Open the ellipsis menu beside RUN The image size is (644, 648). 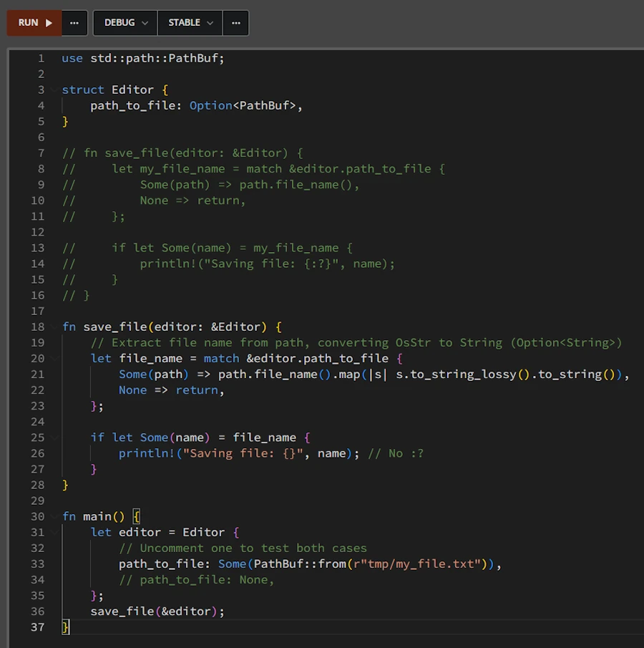point(74,23)
